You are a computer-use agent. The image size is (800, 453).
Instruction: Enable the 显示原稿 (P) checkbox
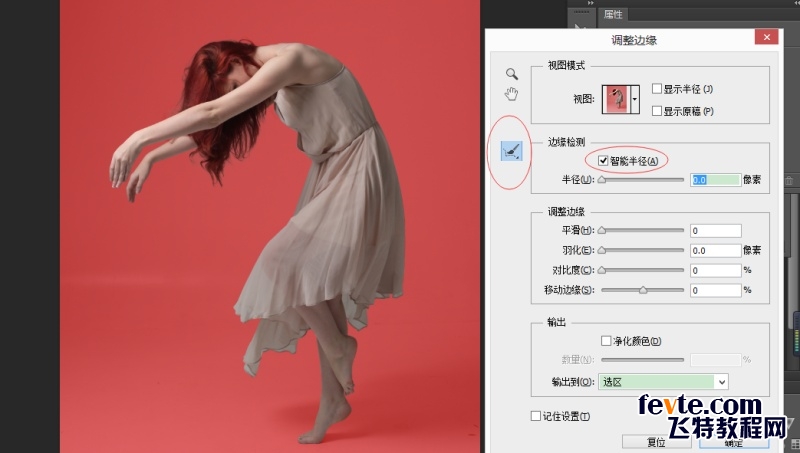point(657,111)
